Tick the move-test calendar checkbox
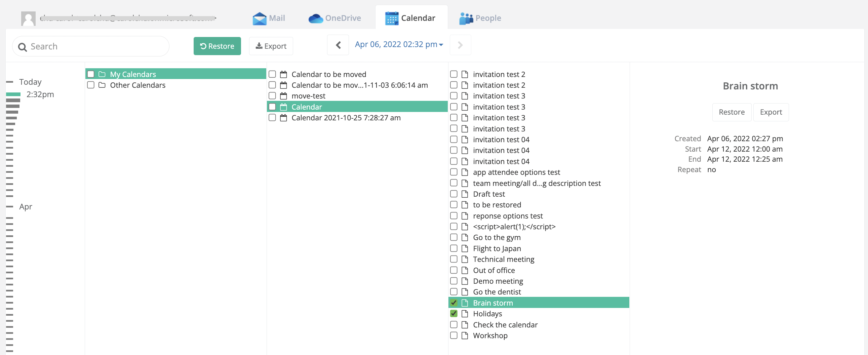Viewport: 868px width, 355px height. point(272,96)
